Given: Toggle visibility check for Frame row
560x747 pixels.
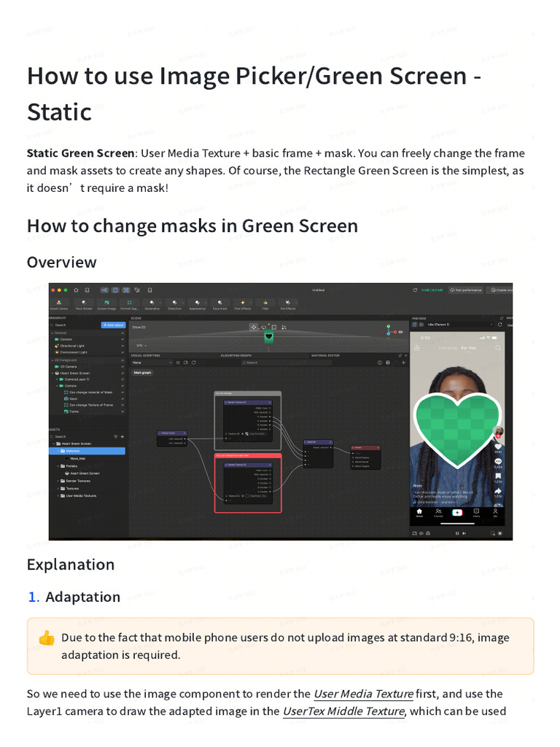Looking at the screenshot, I should 122,411.
